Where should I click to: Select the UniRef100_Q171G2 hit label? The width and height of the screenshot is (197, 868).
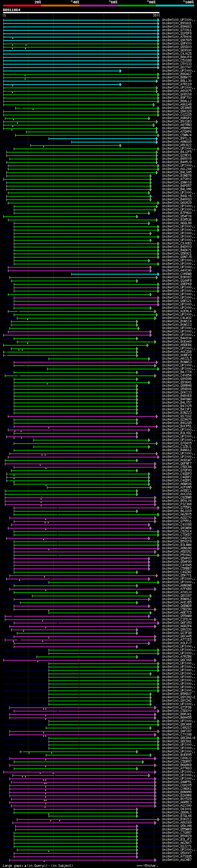point(177,416)
